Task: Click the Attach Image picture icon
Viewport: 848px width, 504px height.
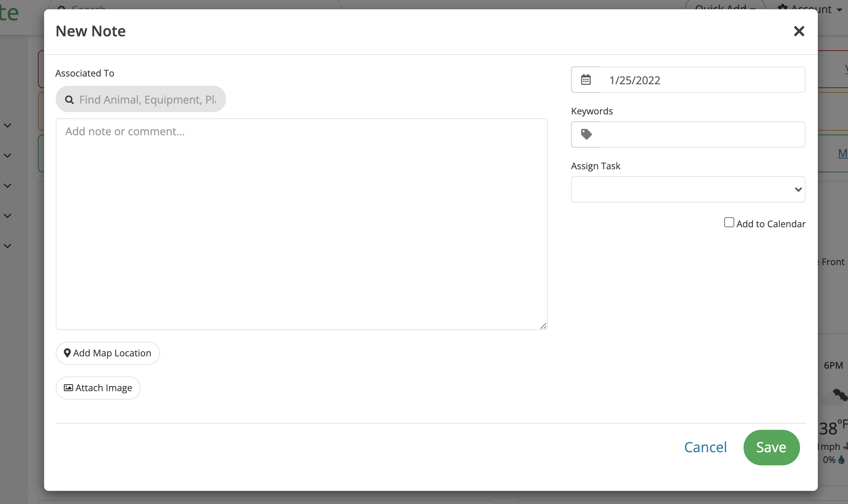Action: (x=68, y=388)
